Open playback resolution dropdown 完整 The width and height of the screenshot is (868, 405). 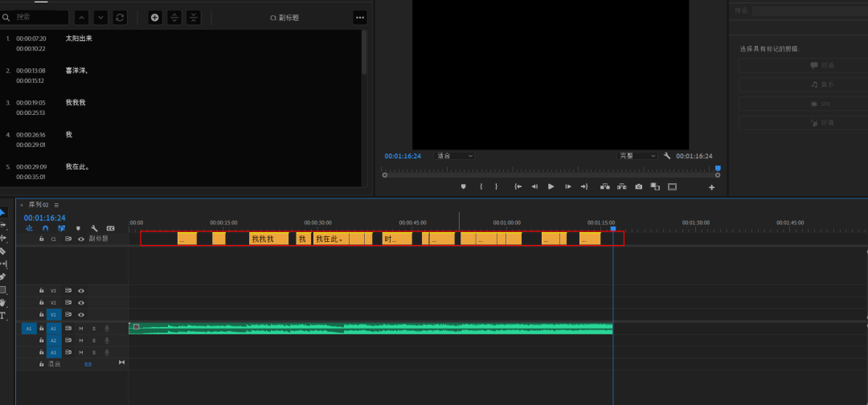click(637, 156)
